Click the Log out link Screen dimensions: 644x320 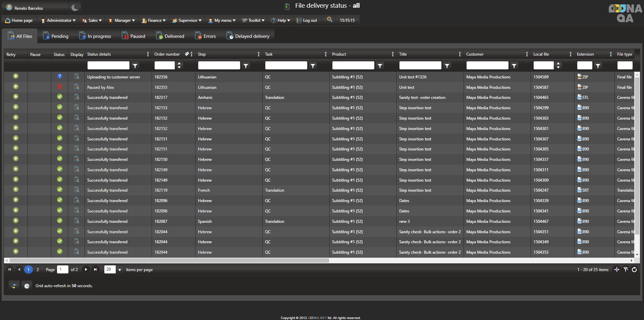(307, 20)
